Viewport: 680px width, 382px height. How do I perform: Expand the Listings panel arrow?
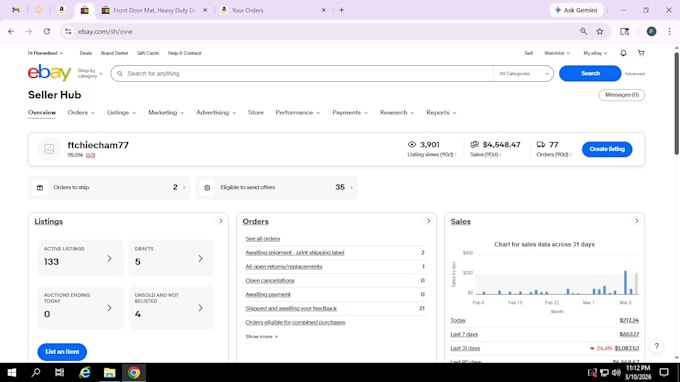(x=220, y=221)
